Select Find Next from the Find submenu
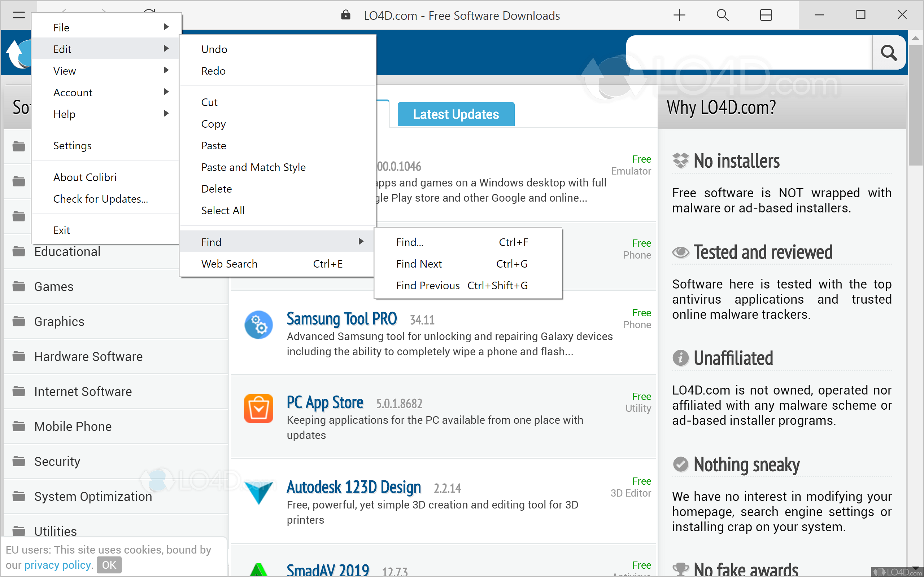924x577 pixels. click(419, 264)
